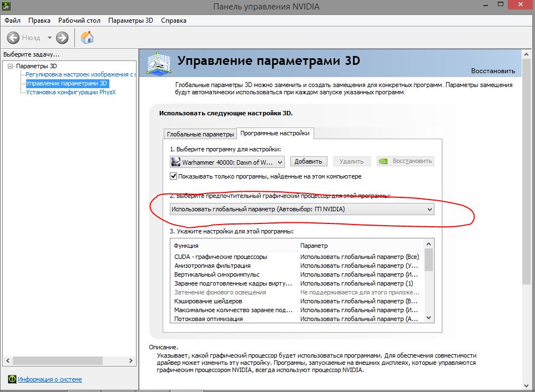This screenshot has width=535, height=392.
Task: Switch to the Глобальные параметры tab
Action: (x=200, y=134)
